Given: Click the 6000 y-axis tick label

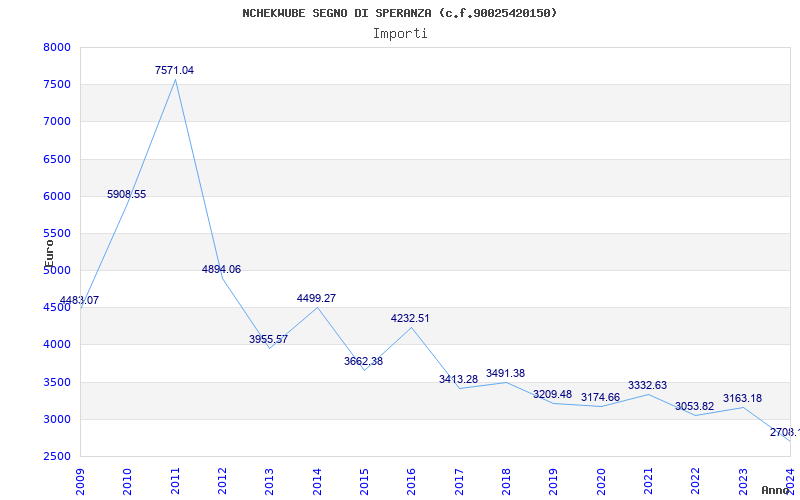Looking at the screenshot, I should pos(57,196).
